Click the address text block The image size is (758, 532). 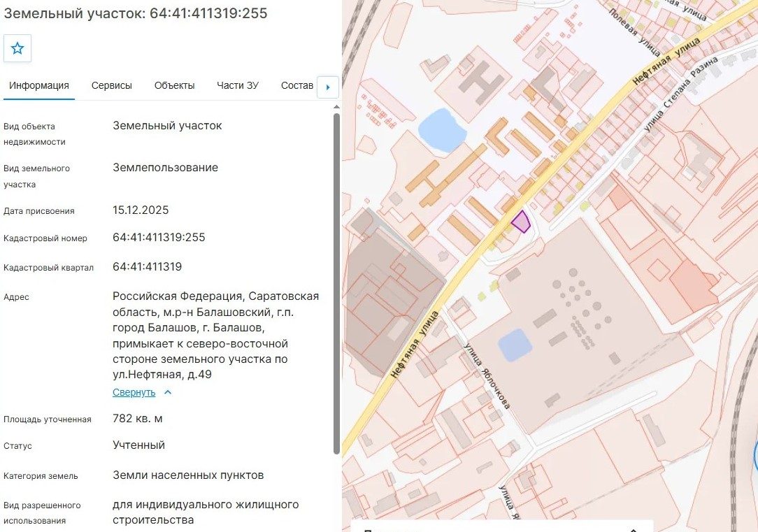[215, 336]
